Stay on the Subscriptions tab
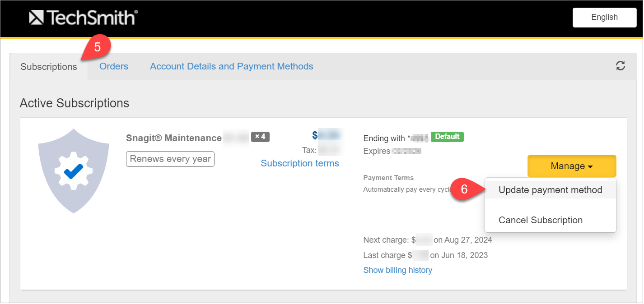644x304 pixels. point(48,66)
